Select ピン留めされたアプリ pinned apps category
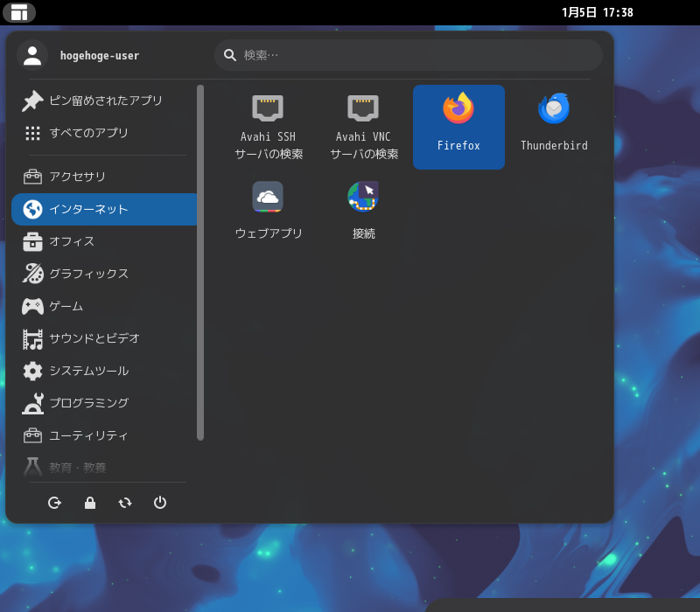Screen dimensions: 700x612 click(104, 101)
